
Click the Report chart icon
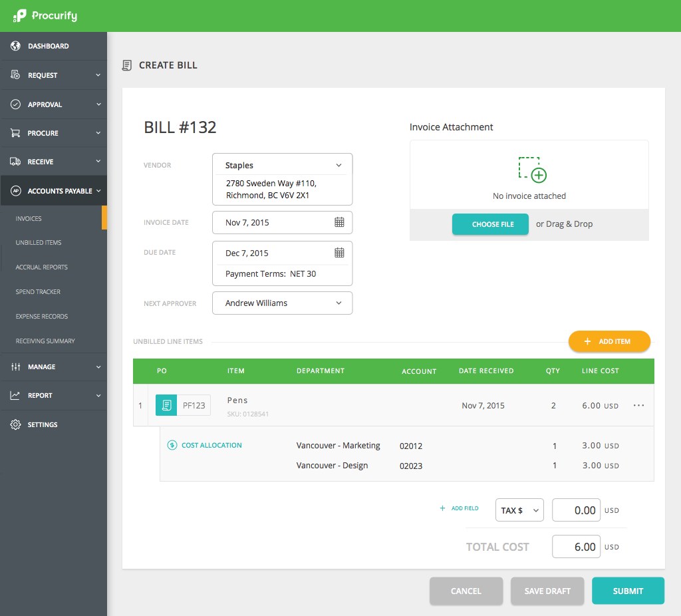[x=16, y=395]
